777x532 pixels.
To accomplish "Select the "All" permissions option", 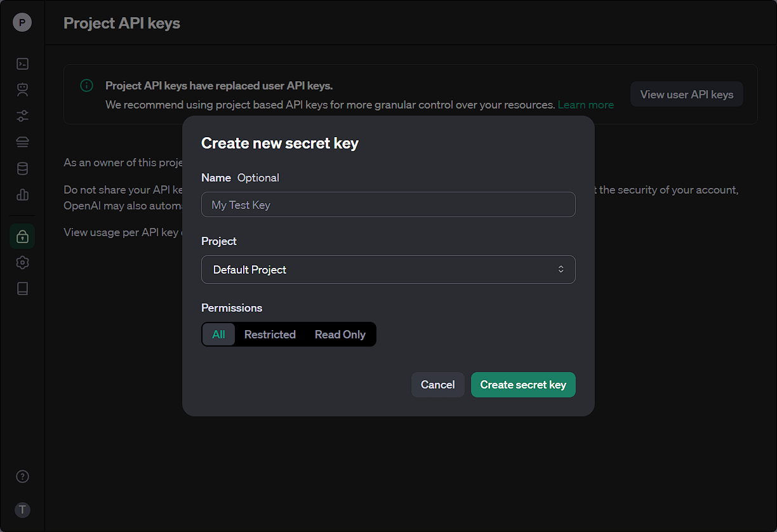I will [x=218, y=335].
